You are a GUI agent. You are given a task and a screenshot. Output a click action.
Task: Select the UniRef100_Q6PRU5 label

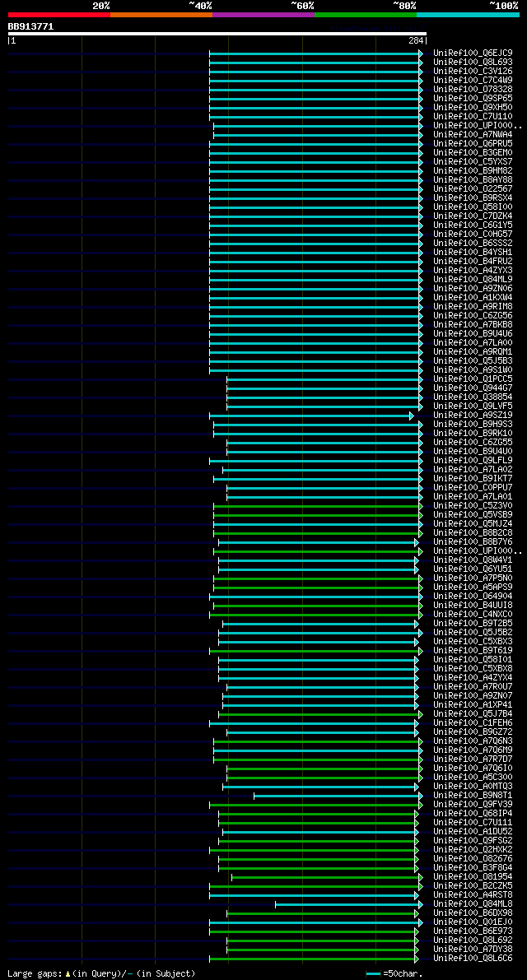[x=473, y=144]
